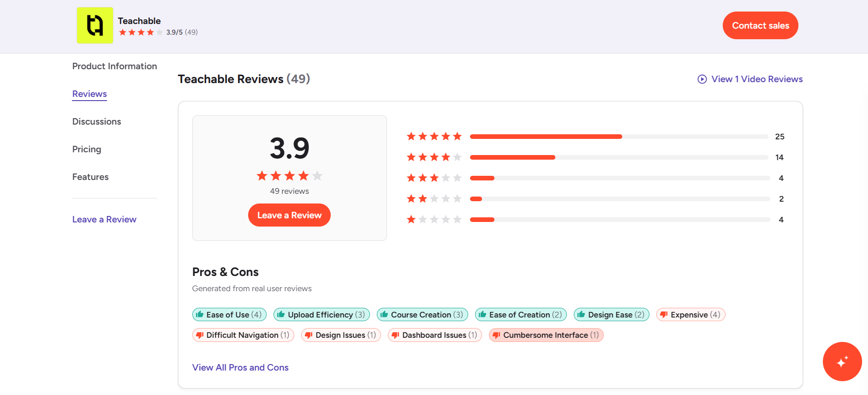
Task: Click the Teachable logo icon
Action: pos(95,25)
